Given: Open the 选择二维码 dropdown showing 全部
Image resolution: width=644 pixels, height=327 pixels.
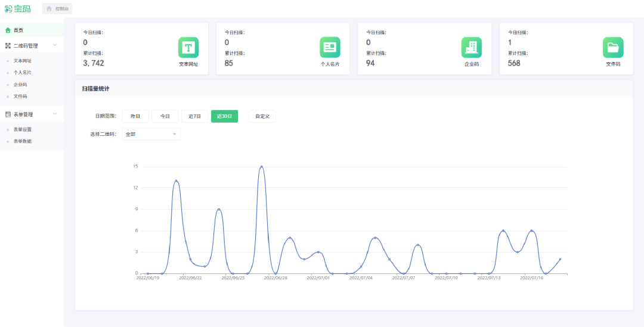Looking at the screenshot, I should coord(151,135).
